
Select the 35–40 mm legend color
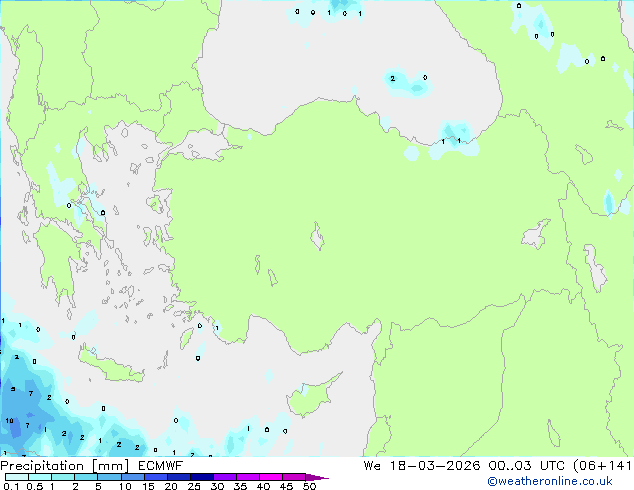pos(247,477)
